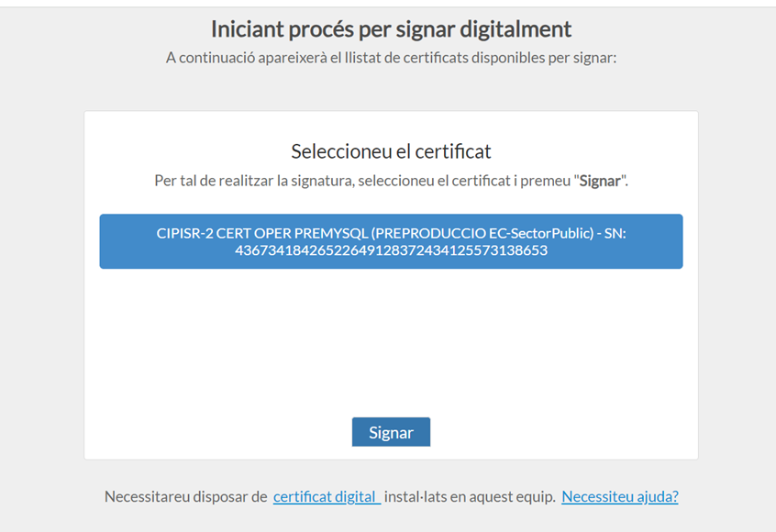Click the certificate serial number 4367341842... line
Image resolution: width=776 pixels, height=532 pixels.
[x=391, y=250]
